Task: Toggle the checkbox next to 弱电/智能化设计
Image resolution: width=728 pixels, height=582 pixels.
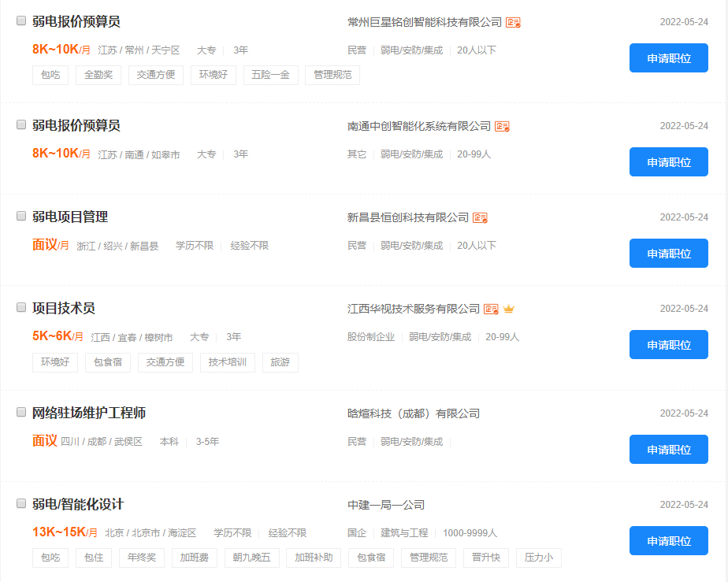Action: coord(21,504)
